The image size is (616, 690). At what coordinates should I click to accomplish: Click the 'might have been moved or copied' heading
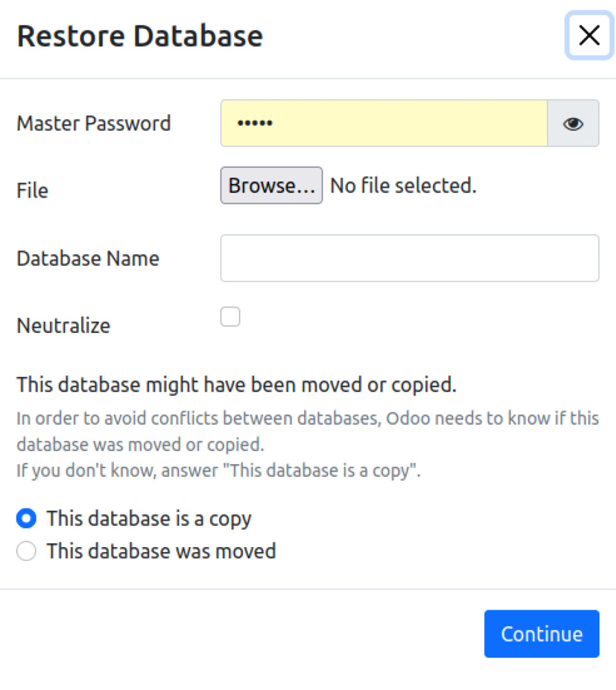[237, 385]
